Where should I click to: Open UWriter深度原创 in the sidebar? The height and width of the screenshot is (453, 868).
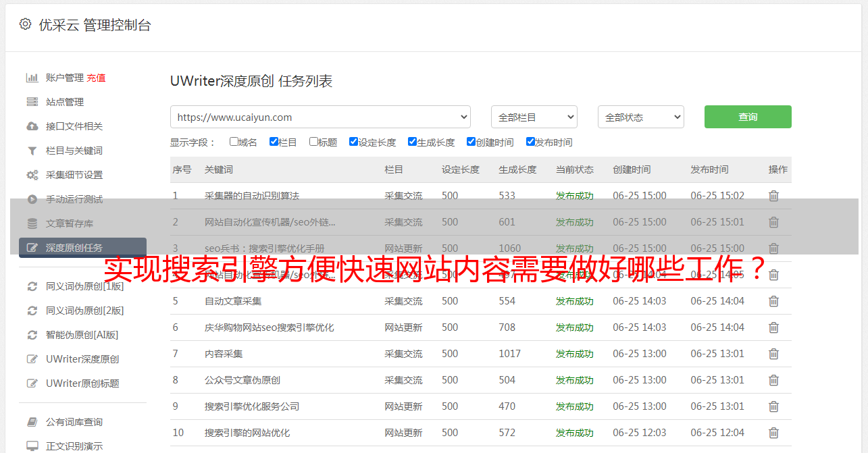[82, 359]
